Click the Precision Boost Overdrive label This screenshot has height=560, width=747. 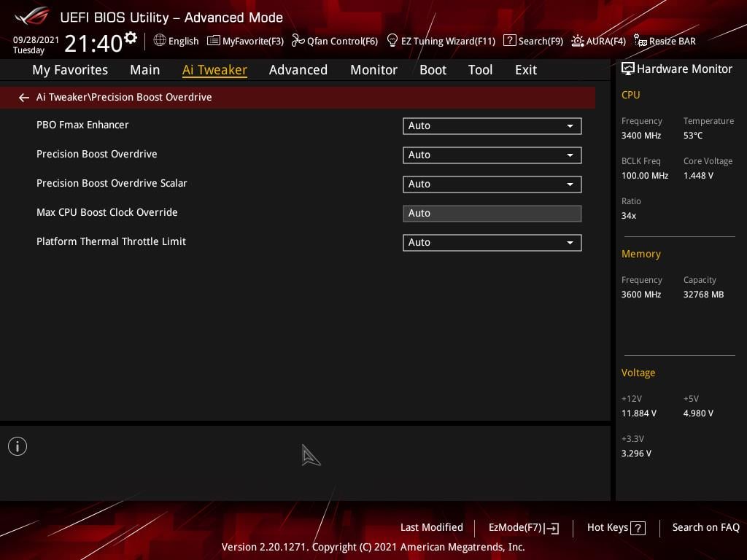pyautogui.click(x=97, y=155)
